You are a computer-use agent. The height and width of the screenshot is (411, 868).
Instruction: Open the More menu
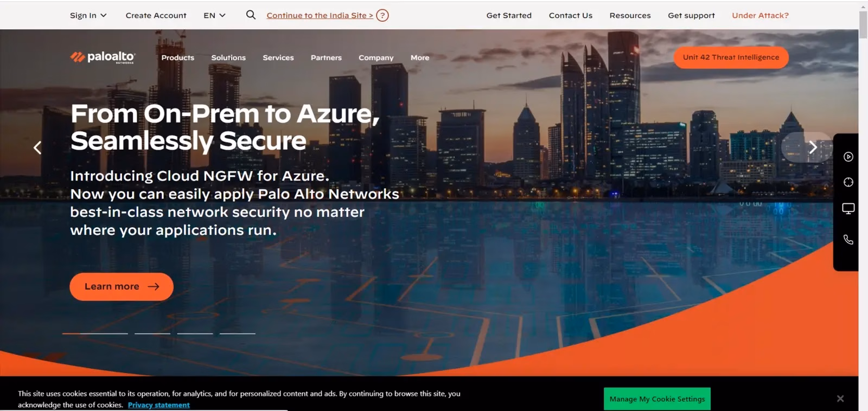point(420,57)
